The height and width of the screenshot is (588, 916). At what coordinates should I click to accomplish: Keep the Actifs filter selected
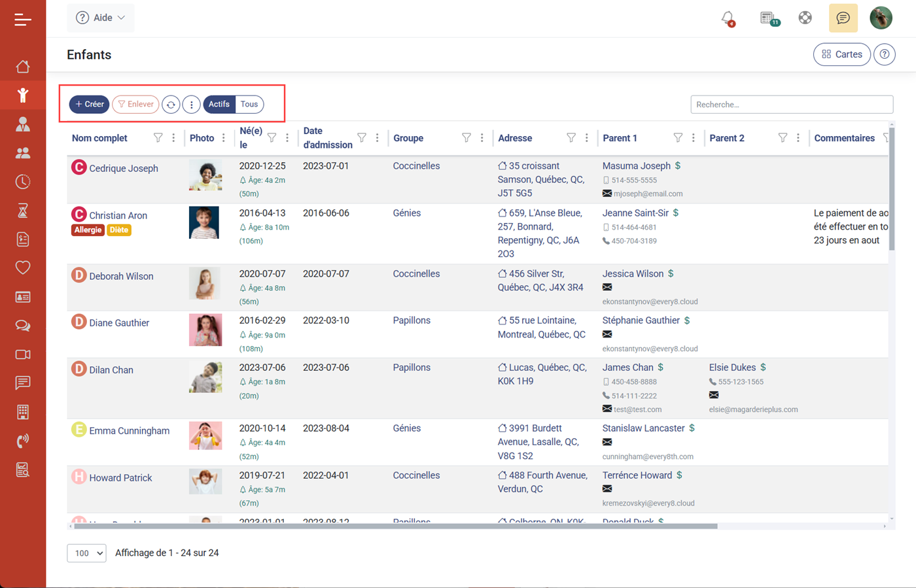(x=218, y=104)
